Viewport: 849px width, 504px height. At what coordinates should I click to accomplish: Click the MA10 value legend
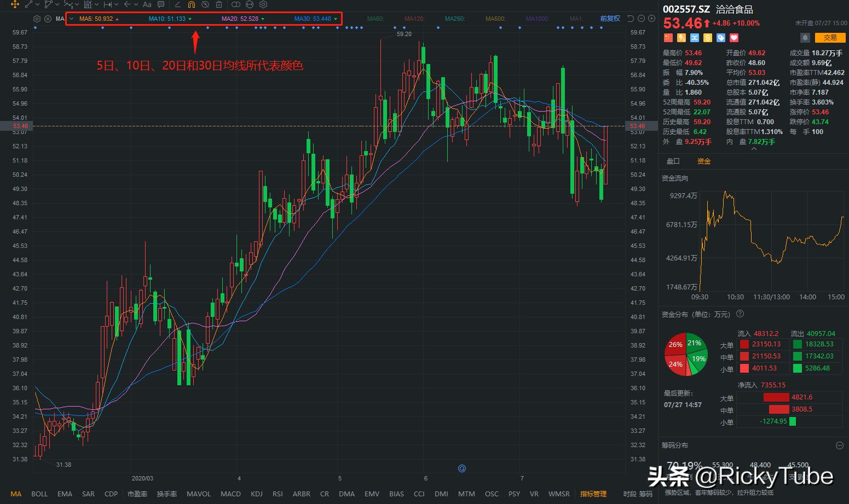click(x=167, y=19)
